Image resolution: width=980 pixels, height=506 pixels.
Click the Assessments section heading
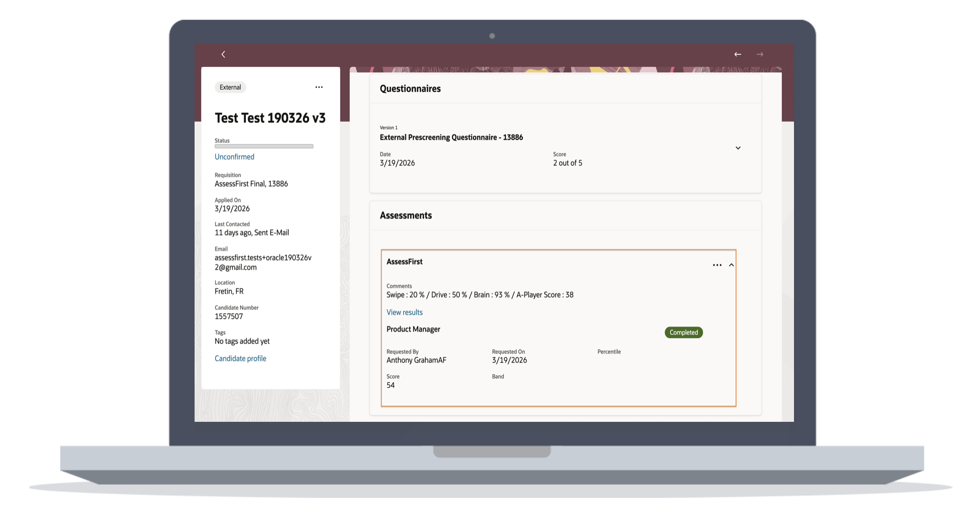(406, 215)
